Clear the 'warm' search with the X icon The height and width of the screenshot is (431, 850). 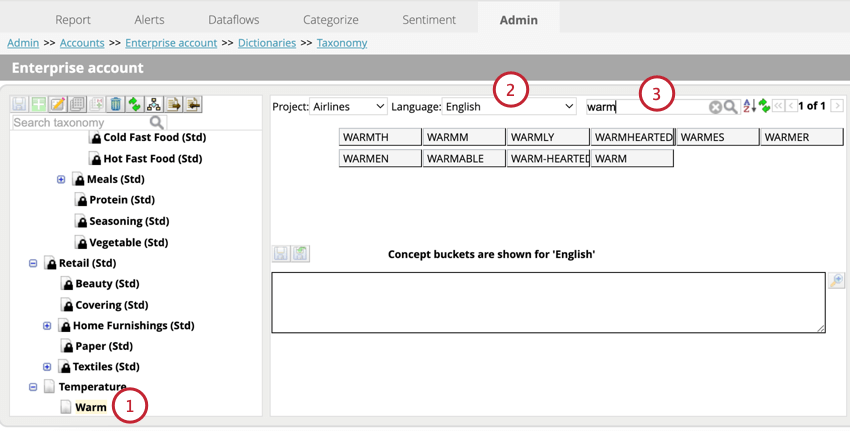point(715,107)
